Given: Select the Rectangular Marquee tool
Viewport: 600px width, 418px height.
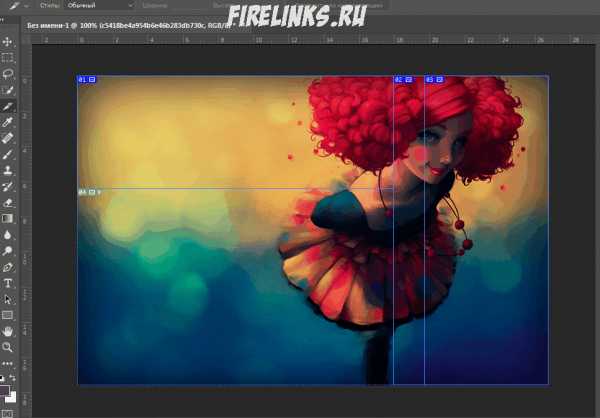Looking at the screenshot, I should pos(7,57).
